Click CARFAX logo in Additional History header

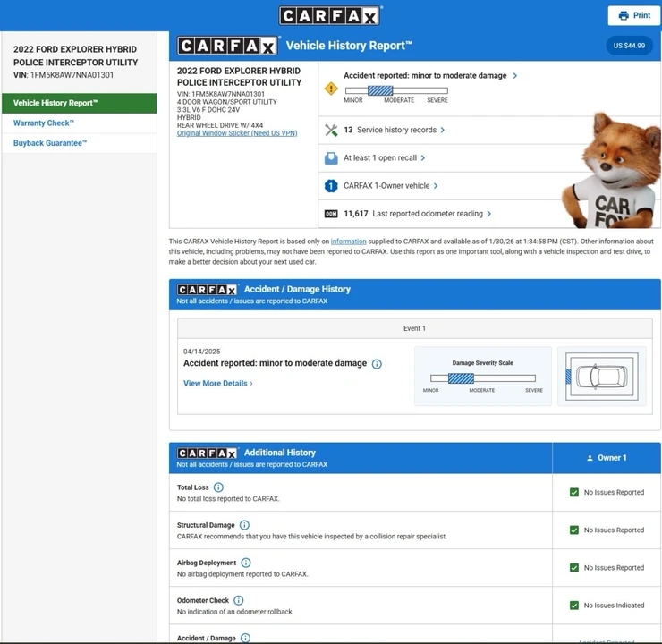coord(208,453)
